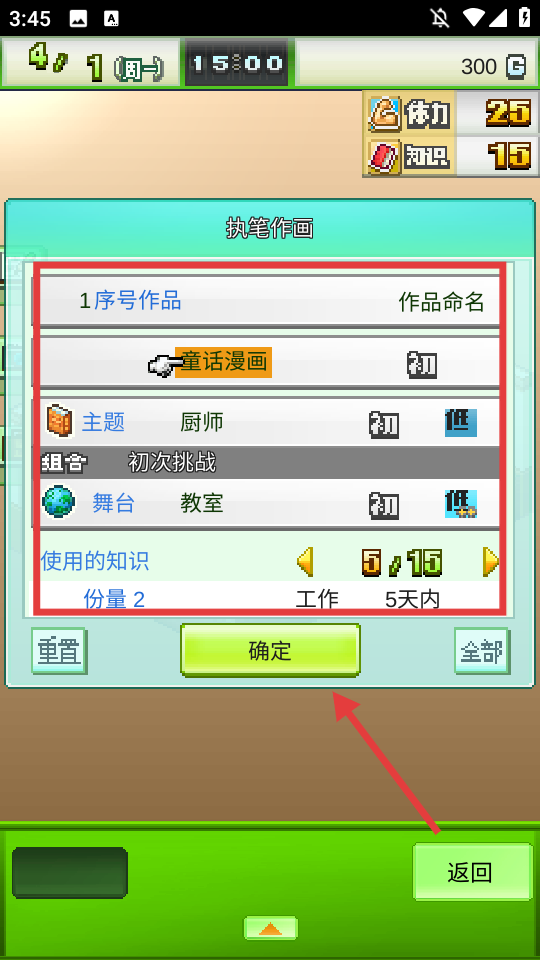The image size is (540, 960).
Task: Increase used knowledge with right arrow
Action: pyautogui.click(x=490, y=561)
